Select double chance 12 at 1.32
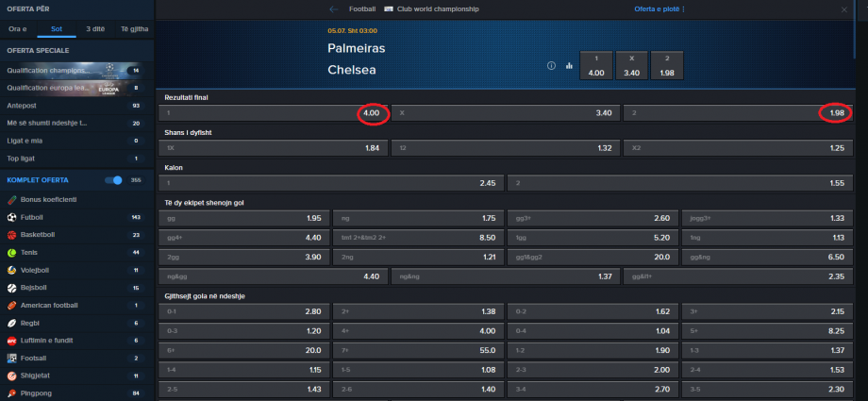 [505, 148]
